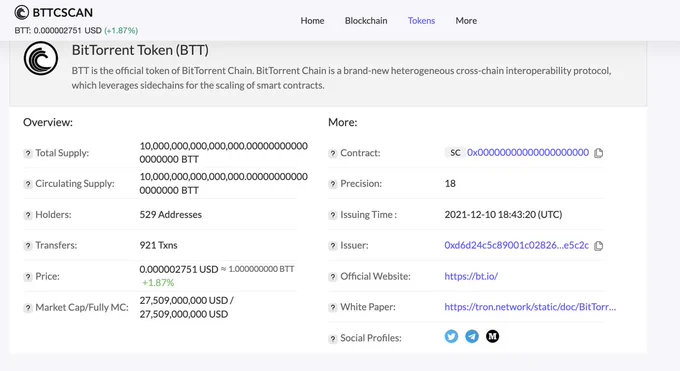
Task: Click help icon beside Transfers
Action: pos(28,246)
